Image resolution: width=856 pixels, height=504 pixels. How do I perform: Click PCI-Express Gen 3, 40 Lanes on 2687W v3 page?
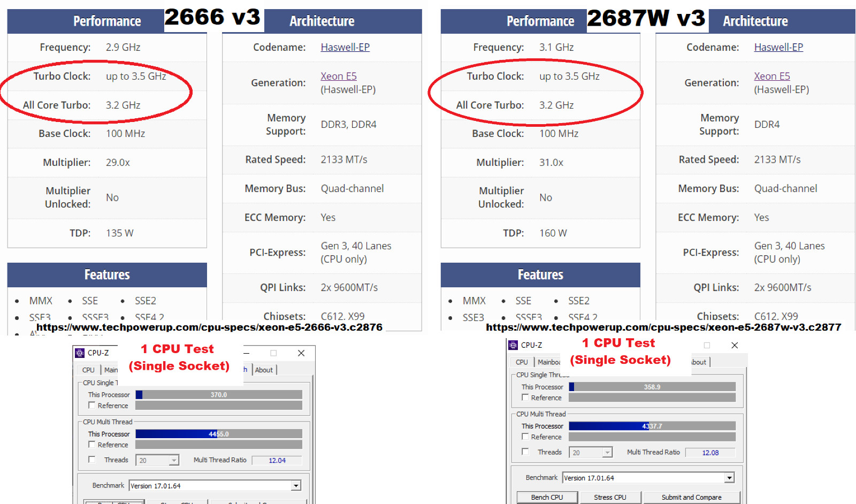[x=789, y=252]
